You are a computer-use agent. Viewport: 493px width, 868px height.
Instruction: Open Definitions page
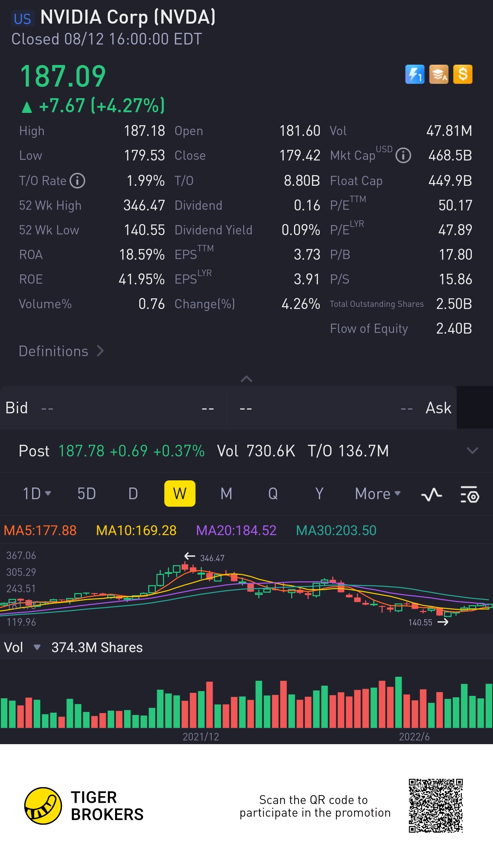point(61,351)
